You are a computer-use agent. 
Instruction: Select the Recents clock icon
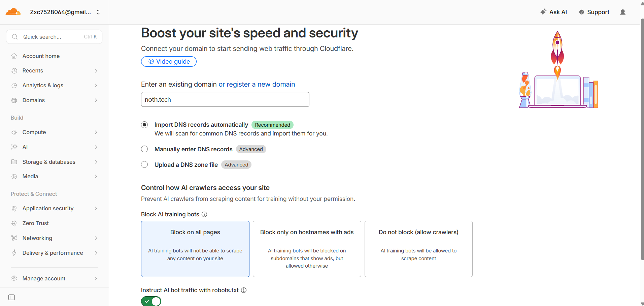14,71
